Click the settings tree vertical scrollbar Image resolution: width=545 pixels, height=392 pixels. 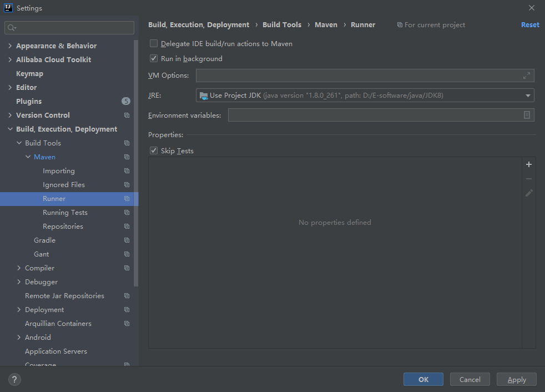pyautogui.click(x=136, y=163)
